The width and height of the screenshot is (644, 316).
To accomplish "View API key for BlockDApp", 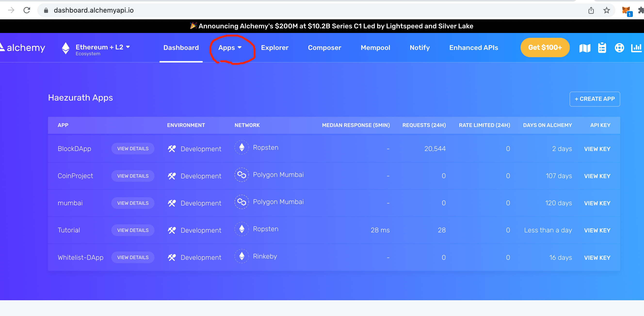I will tap(597, 149).
